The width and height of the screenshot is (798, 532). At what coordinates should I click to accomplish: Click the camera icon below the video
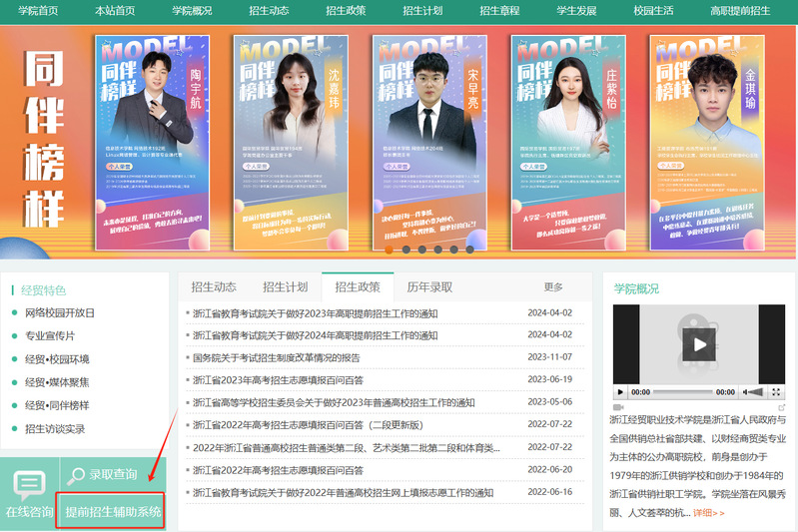tap(618, 407)
